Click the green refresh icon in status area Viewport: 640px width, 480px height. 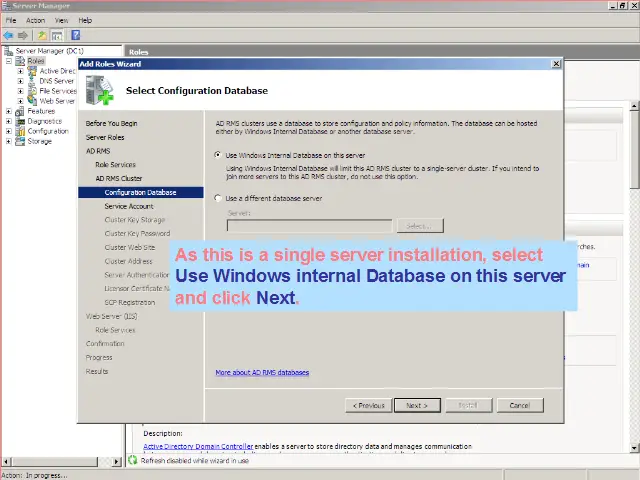[133, 460]
